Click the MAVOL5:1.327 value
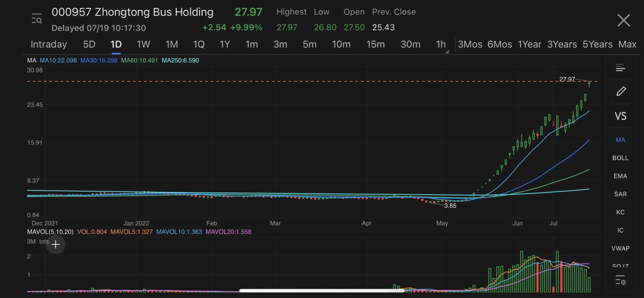The width and height of the screenshot is (644, 298). (131, 232)
